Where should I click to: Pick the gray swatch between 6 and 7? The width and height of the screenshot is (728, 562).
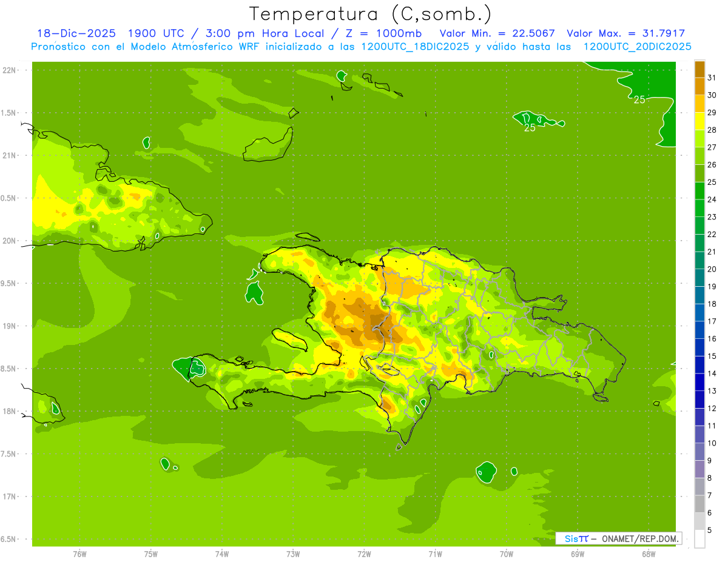pos(699,504)
